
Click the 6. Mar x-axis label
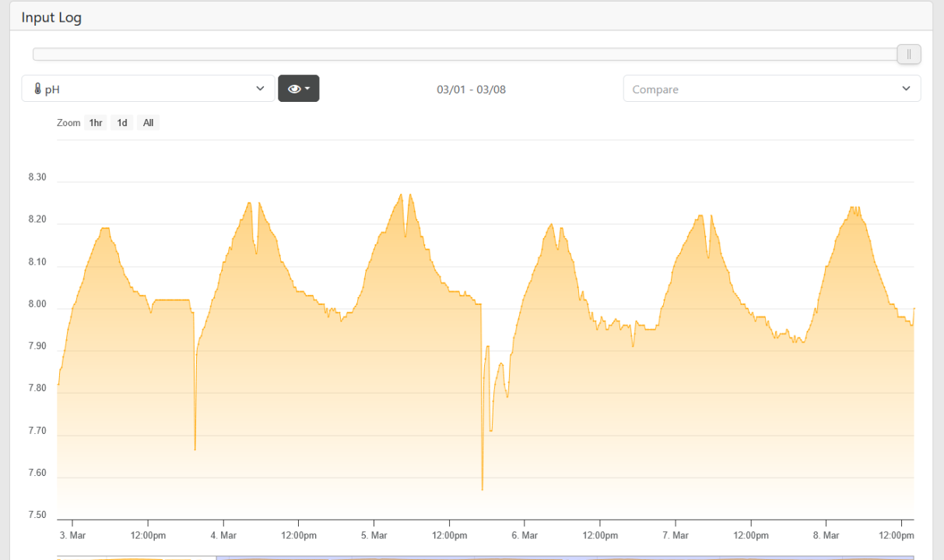[525, 535]
